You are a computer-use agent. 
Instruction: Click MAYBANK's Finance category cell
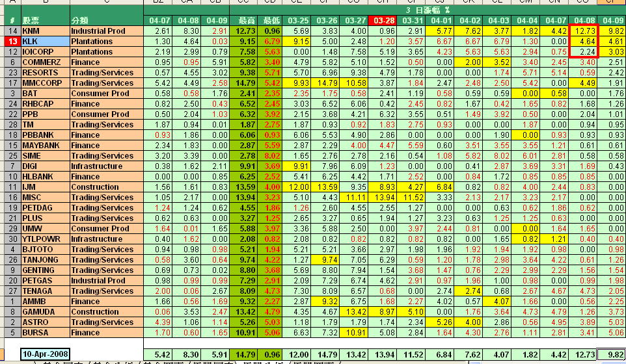click(105, 146)
